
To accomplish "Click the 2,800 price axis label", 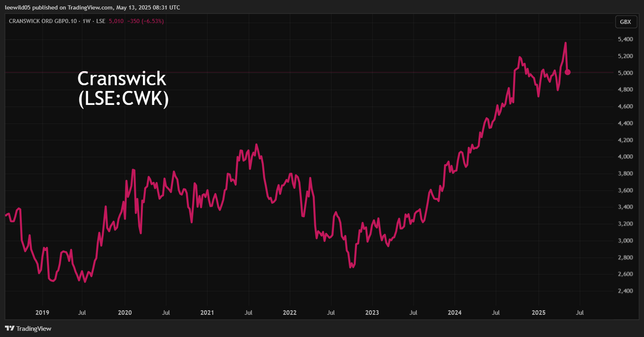I will pos(625,257).
